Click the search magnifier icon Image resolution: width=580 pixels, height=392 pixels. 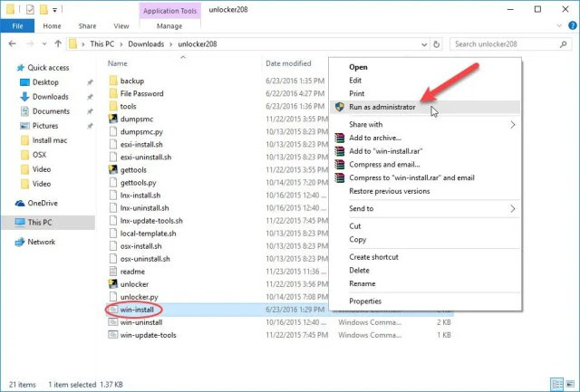(564, 44)
